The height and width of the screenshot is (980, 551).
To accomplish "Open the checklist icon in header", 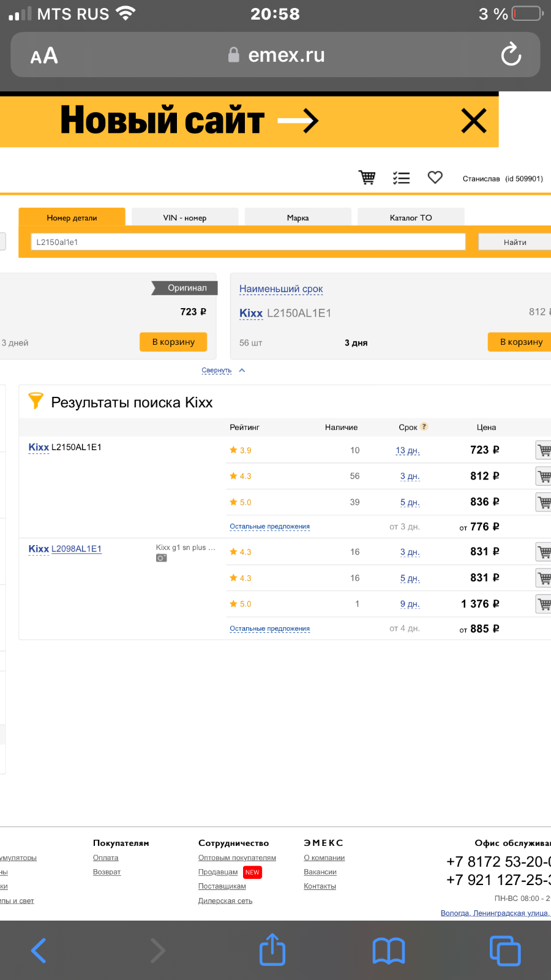I will click(401, 178).
